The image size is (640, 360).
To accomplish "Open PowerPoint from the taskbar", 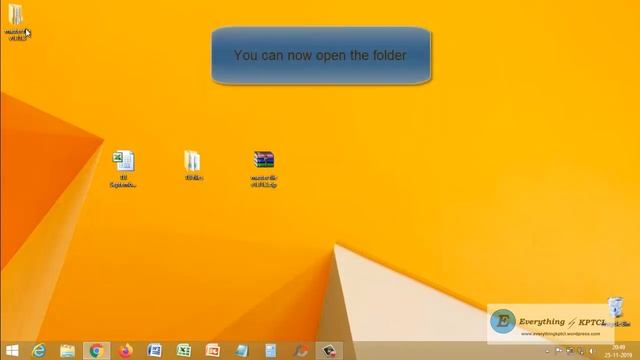I will pyautogui.click(x=213, y=351).
